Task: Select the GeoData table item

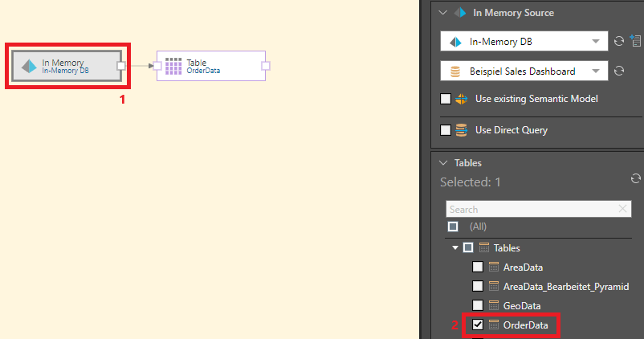Action: tap(521, 306)
